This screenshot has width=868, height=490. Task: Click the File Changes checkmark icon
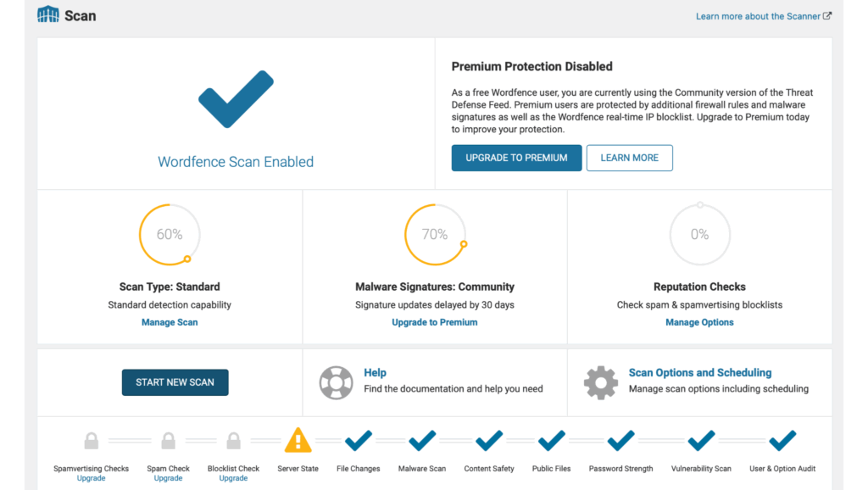pyautogui.click(x=359, y=441)
